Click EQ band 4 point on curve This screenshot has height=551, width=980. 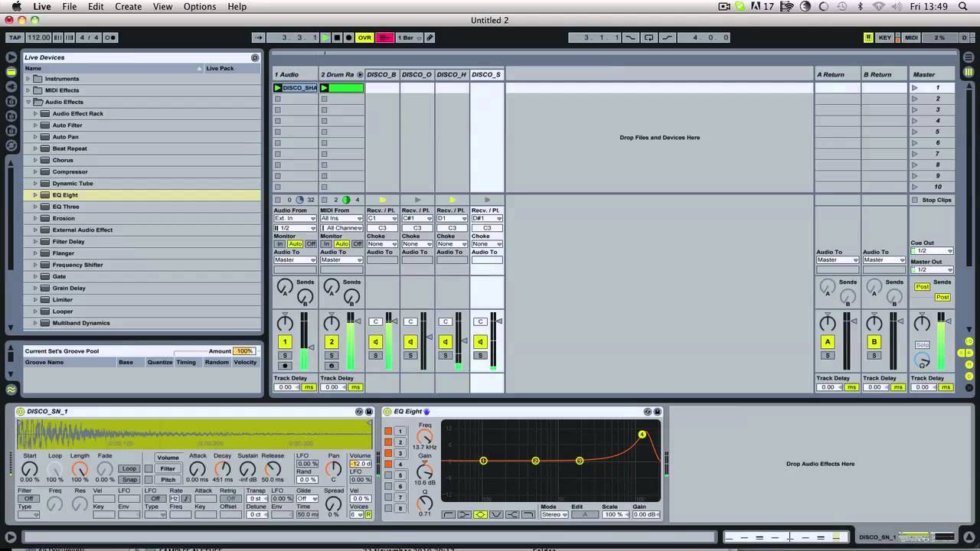coord(642,435)
